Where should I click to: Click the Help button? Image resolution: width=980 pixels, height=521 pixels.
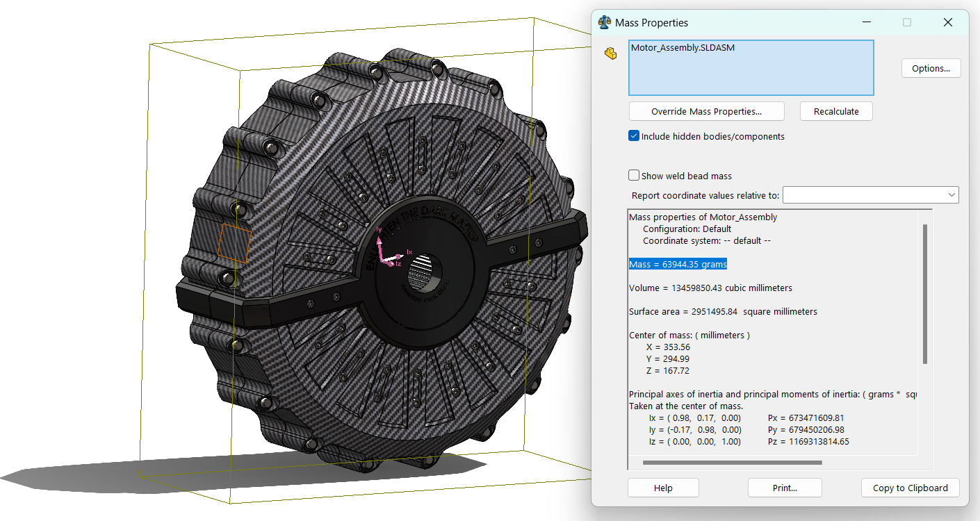coord(663,488)
